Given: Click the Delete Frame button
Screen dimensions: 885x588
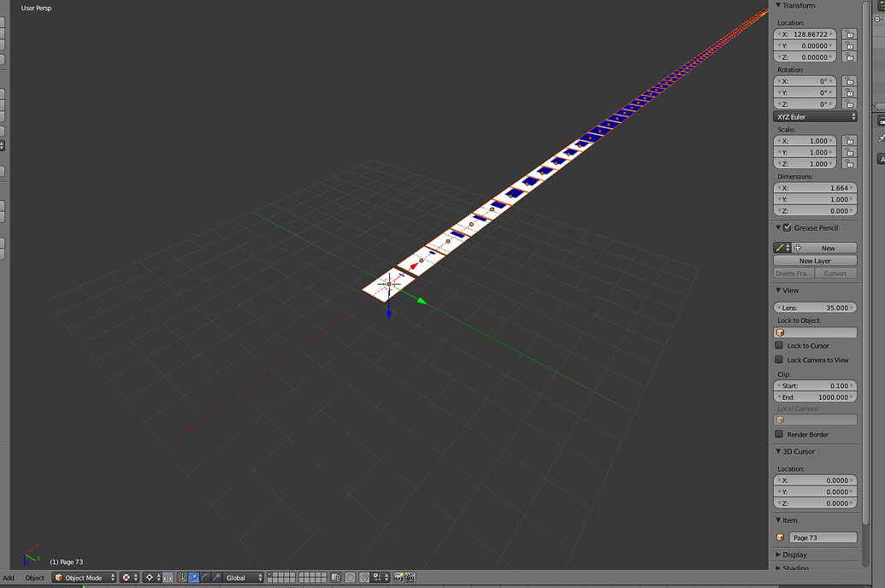Looking at the screenshot, I should tap(794, 273).
